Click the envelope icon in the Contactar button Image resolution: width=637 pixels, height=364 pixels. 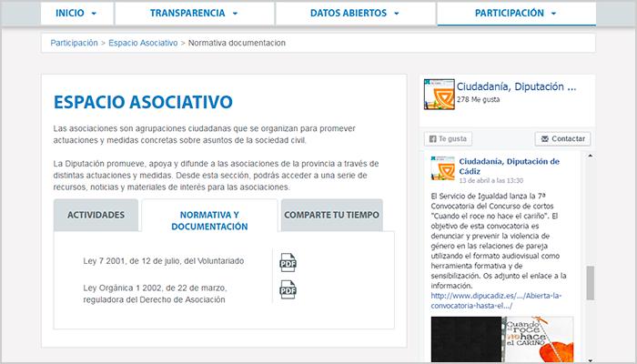[545, 139]
